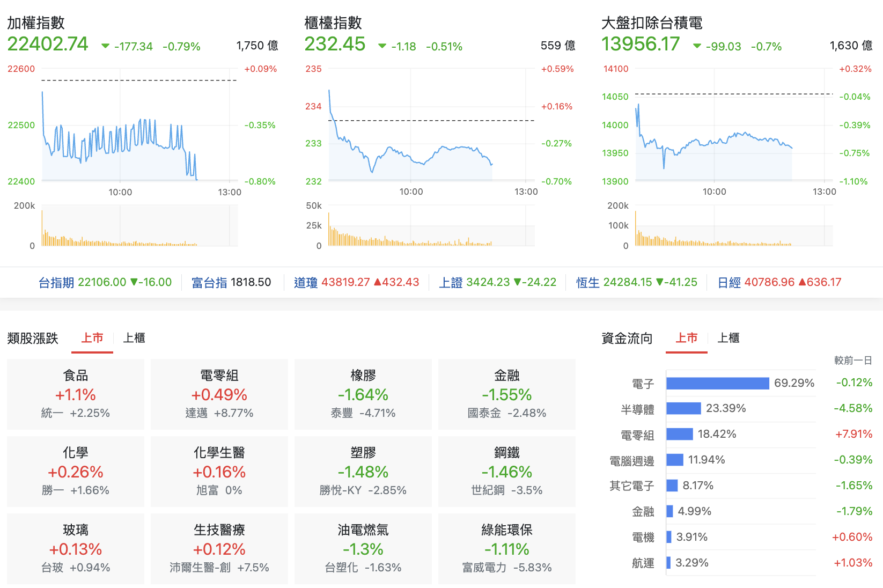Open the 恆生 index quote
The image size is (883, 588).
point(637,282)
